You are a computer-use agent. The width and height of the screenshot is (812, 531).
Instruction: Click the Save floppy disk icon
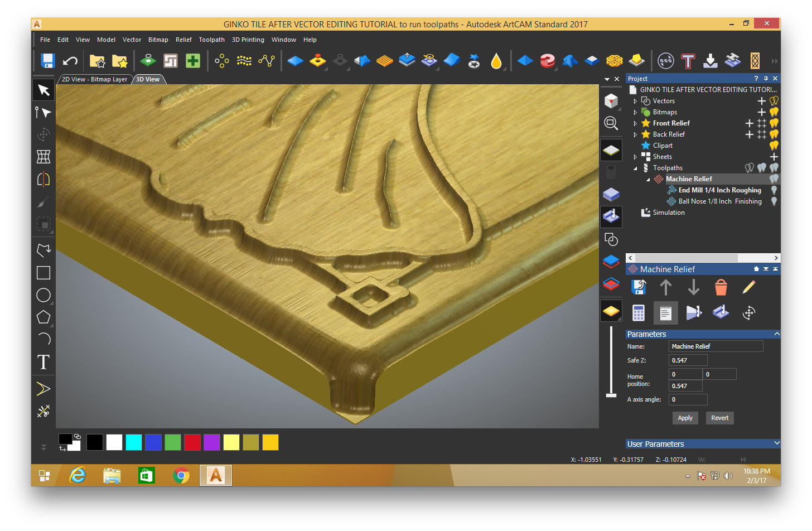pyautogui.click(x=47, y=61)
